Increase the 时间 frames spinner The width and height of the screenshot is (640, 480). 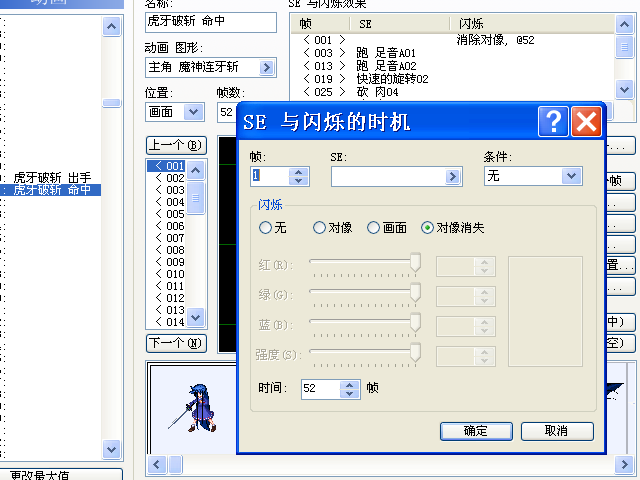point(349,385)
